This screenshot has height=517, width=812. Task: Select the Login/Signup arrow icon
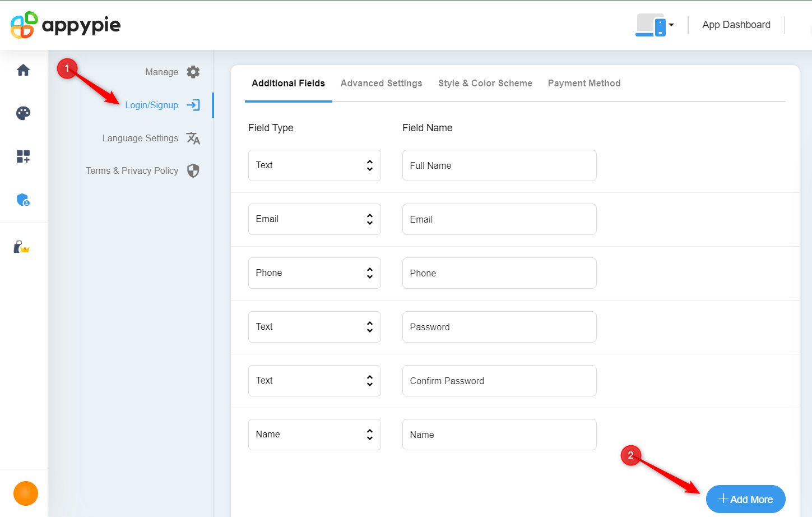(x=193, y=105)
